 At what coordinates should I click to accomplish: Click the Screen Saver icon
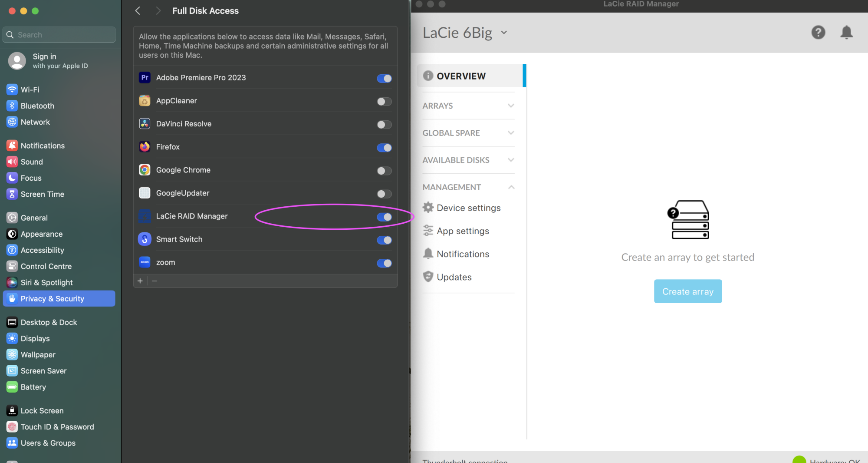12,370
